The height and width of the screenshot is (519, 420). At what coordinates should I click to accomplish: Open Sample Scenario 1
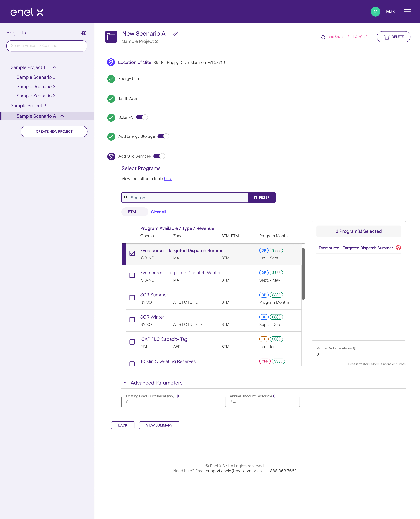[36, 77]
